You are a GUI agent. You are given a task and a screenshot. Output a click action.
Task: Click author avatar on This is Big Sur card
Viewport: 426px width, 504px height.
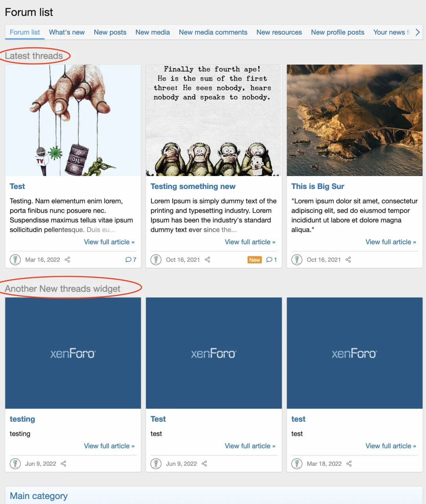pos(297,260)
